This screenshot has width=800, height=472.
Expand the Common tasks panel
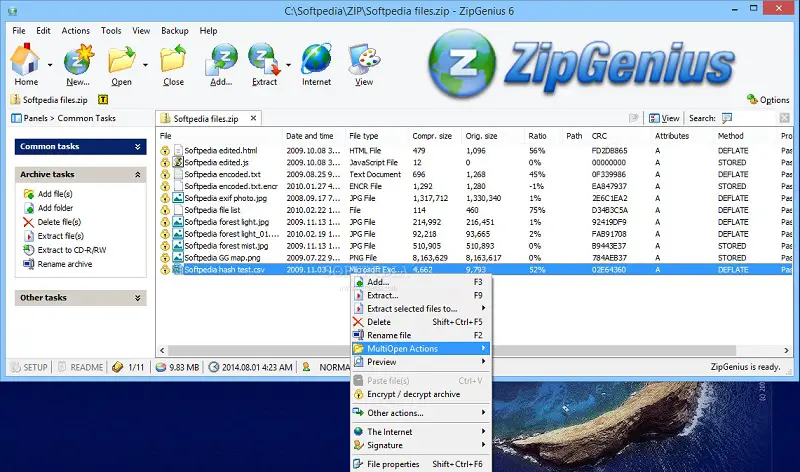coord(81,146)
